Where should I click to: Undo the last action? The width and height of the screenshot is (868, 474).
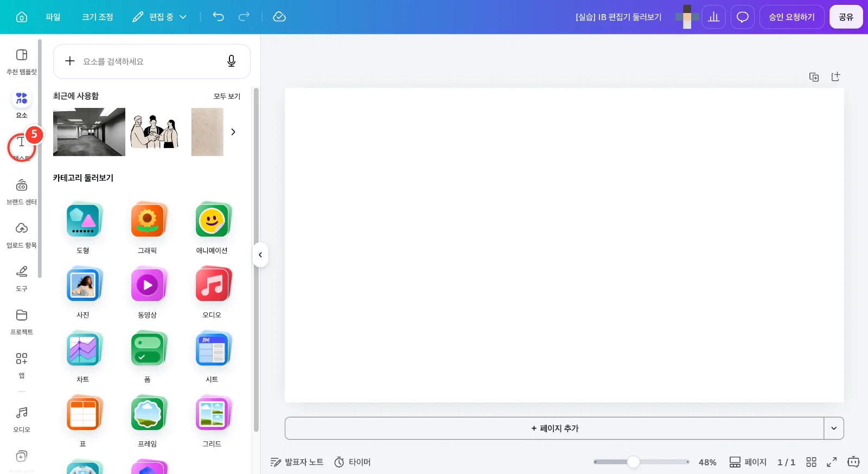[218, 17]
